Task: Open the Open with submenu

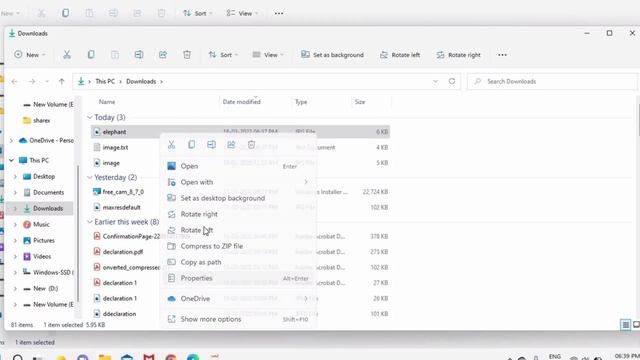Action: pyautogui.click(x=238, y=182)
